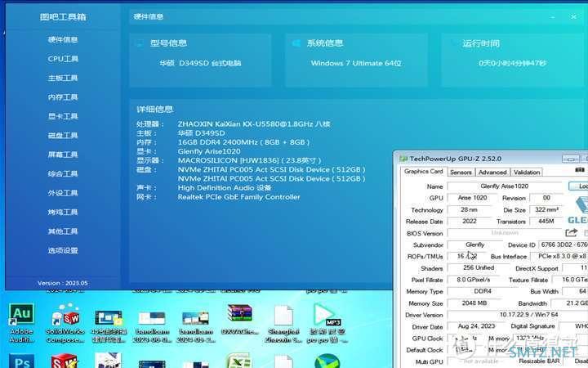The image size is (588, 368).
Task: Click the GPU-Z screenshot camera icon
Action: tap(580, 170)
